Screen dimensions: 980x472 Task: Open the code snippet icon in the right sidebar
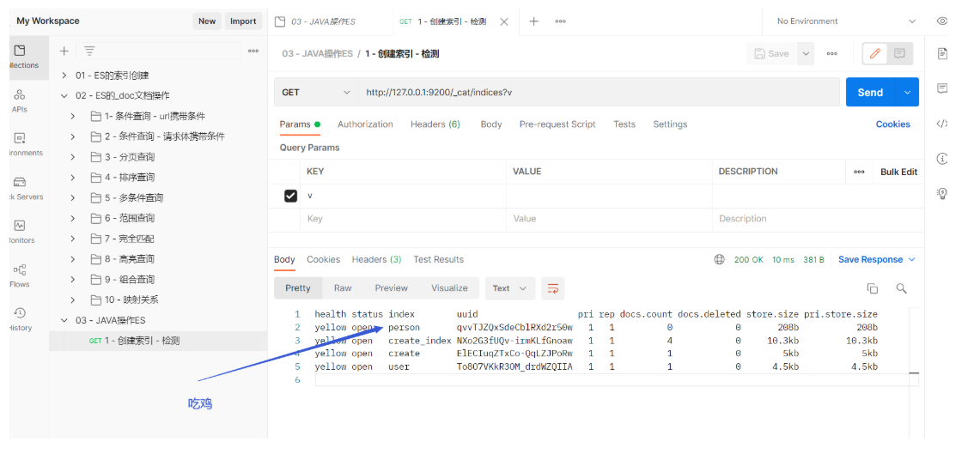coord(942,124)
